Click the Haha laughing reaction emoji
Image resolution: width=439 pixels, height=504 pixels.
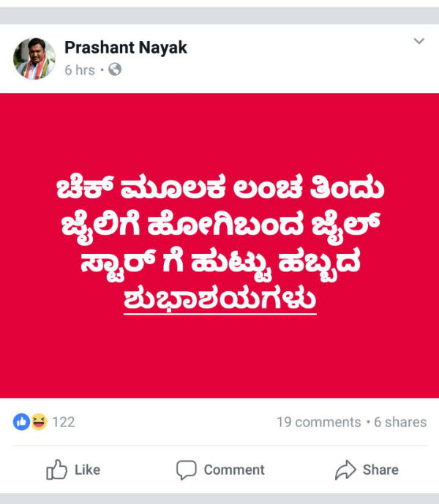click(39, 422)
